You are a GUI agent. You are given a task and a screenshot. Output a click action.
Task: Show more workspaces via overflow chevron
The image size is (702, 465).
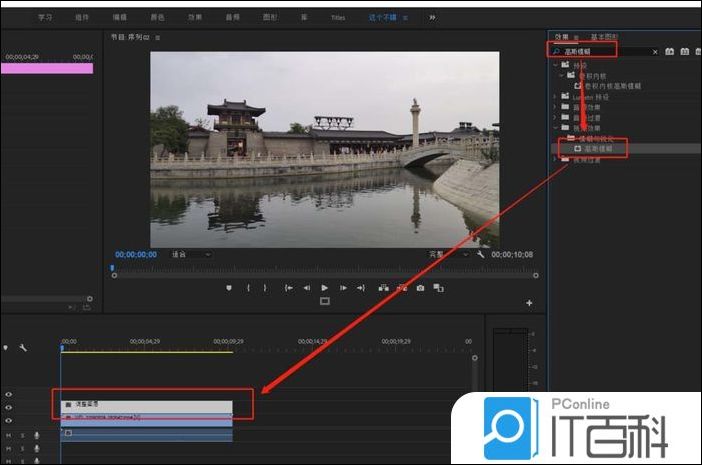(432, 17)
